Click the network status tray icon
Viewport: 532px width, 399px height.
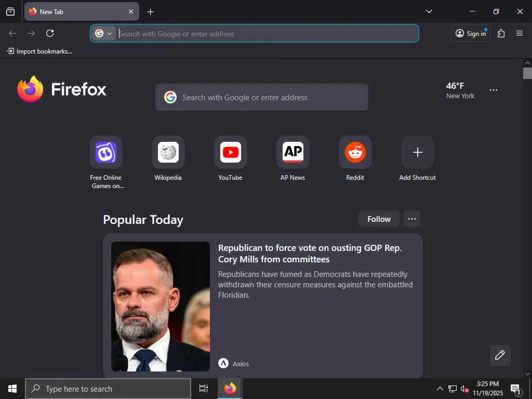click(x=453, y=389)
